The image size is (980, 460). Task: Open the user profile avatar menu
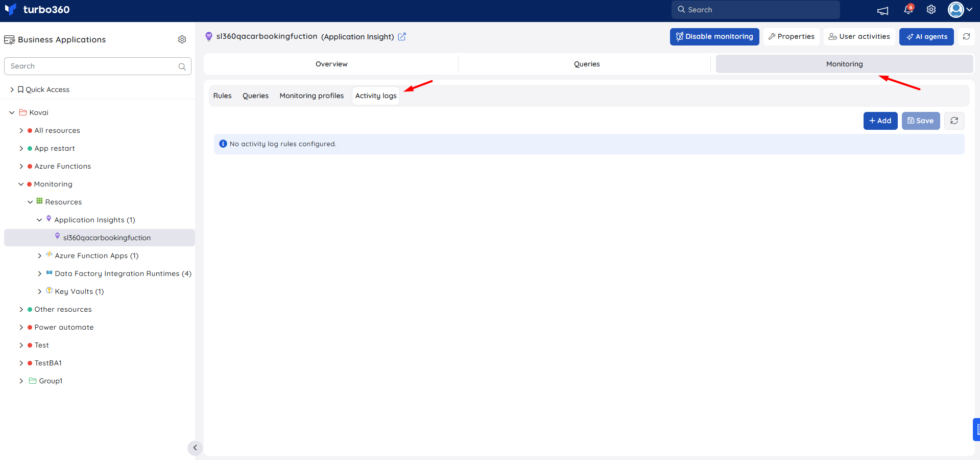960,9
